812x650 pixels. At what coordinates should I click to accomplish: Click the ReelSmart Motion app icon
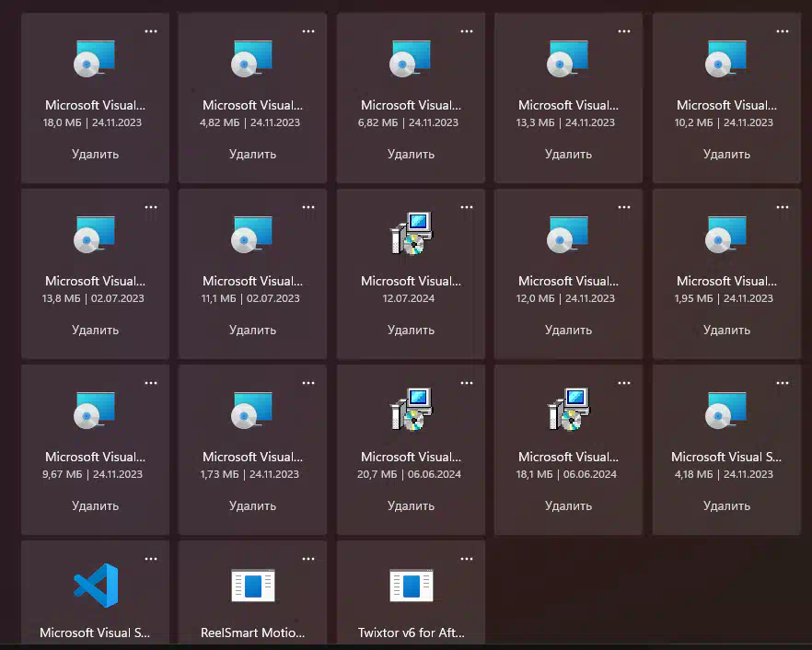coord(252,586)
